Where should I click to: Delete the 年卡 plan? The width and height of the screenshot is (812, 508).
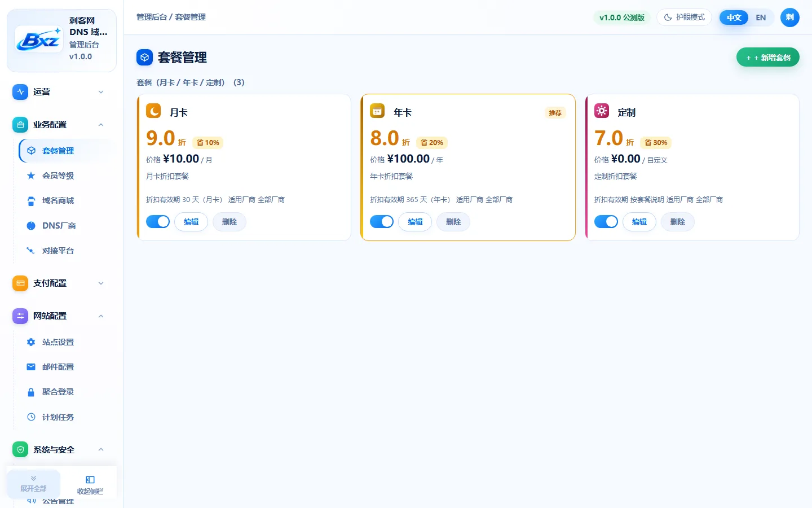coord(453,222)
